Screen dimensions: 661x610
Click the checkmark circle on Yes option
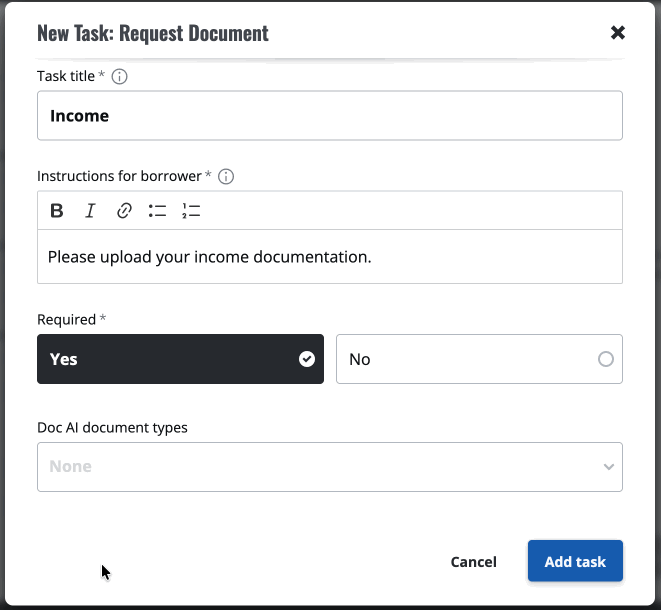[307, 359]
